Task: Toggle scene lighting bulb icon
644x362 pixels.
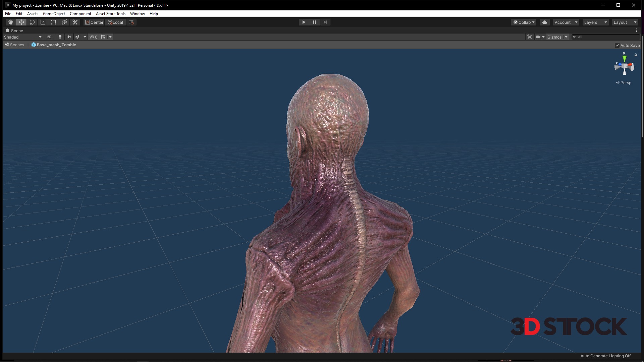Action: click(x=60, y=37)
